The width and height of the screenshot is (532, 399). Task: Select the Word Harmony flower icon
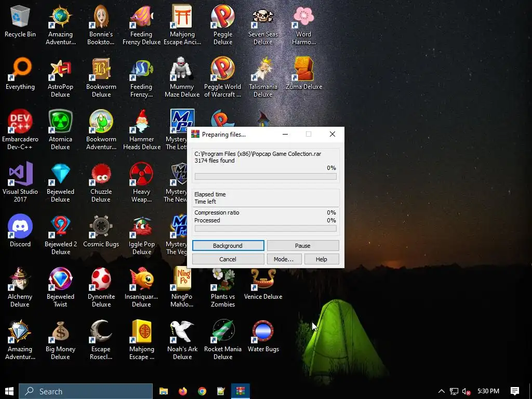tap(303, 25)
